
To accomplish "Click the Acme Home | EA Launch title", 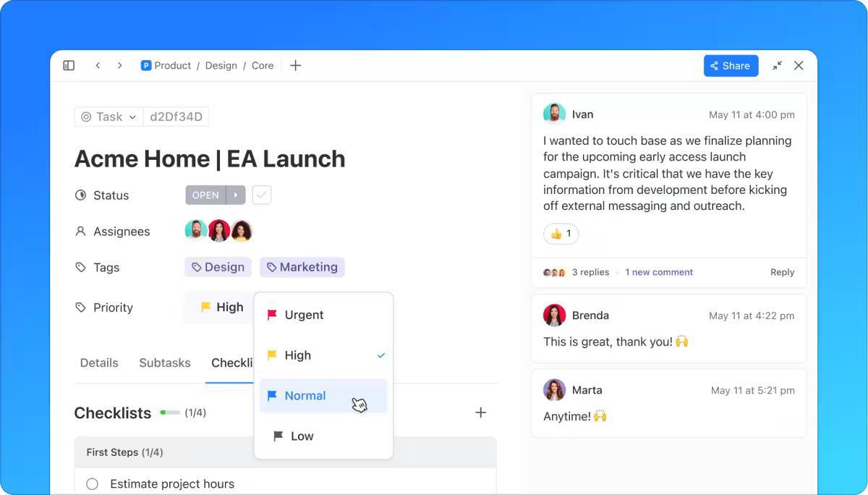I will tap(210, 158).
